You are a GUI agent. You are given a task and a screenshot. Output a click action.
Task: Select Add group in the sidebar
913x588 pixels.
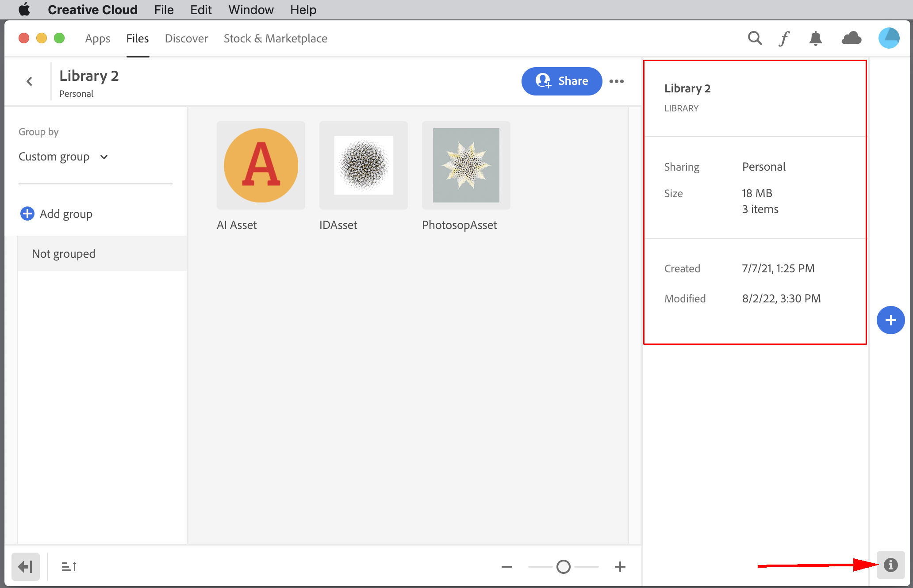[56, 214]
